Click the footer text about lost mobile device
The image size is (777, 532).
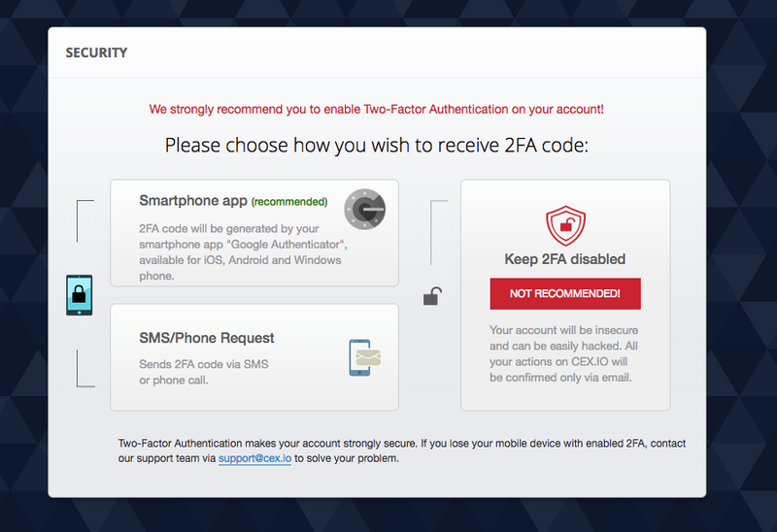tap(402, 450)
